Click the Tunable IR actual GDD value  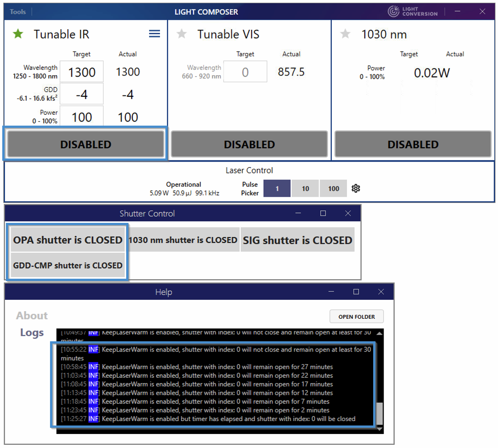(128, 95)
